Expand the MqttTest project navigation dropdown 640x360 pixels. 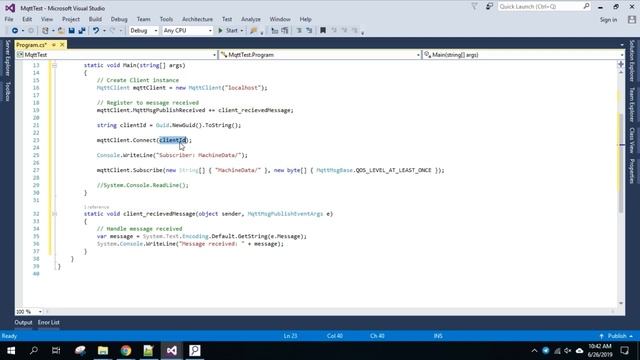point(215,55)
